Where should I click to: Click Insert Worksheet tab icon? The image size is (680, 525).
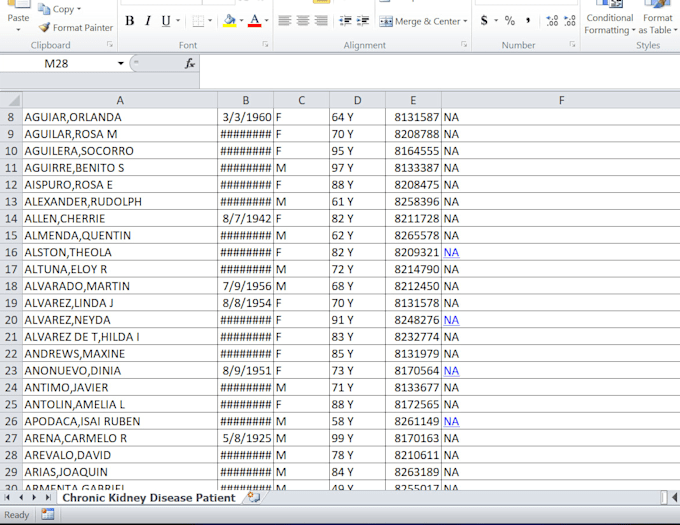point(254,497)
